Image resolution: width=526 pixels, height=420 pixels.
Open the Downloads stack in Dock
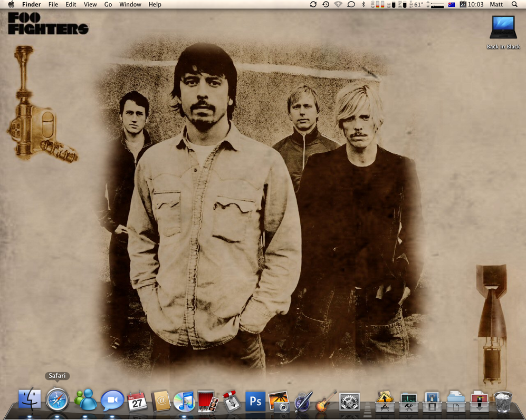coord(480,401)
